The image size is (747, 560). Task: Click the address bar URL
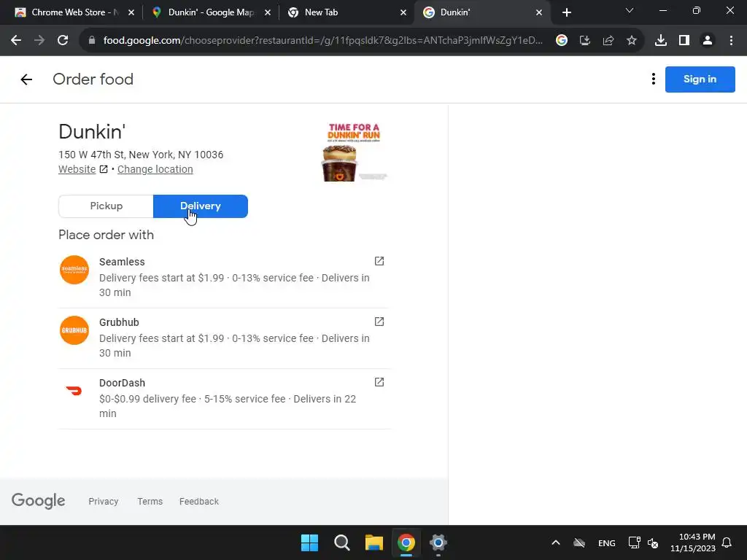point(322,41)
